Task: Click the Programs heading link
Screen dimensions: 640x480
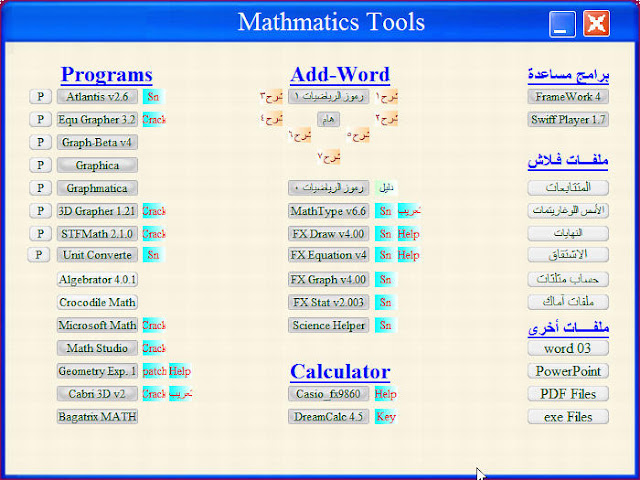Action: (x=107, y=75)
